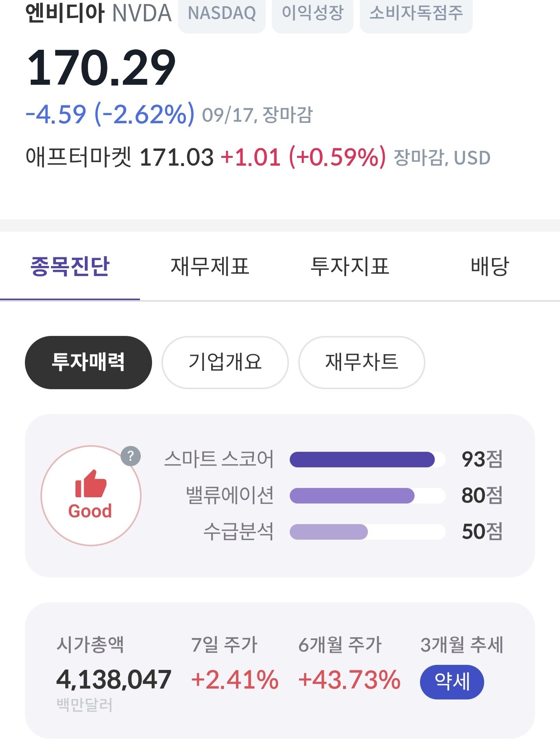Click the 밸류에이션 score bar
The image size is (560, 741).
[367, 496]
